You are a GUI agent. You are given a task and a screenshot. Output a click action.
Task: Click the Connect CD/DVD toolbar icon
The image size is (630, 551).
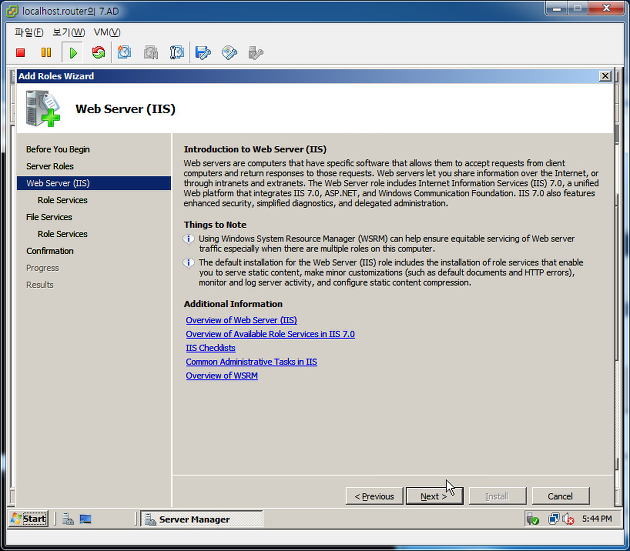tap(229, 53)
